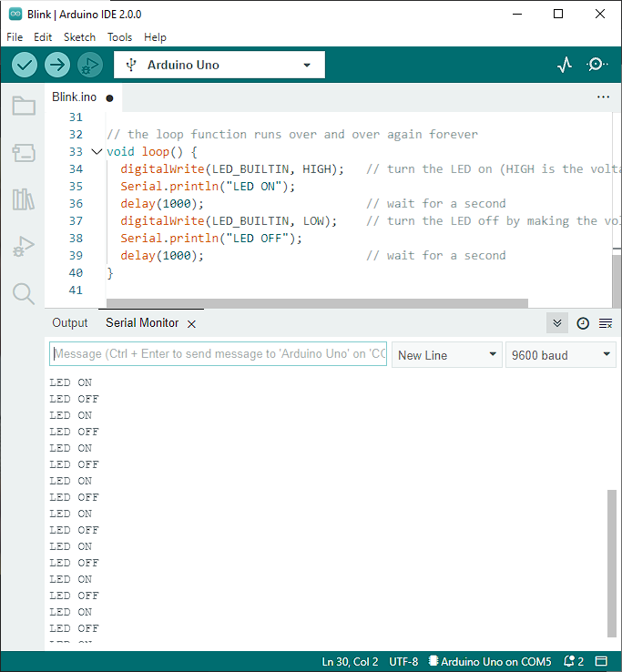Click the serial message input field
Image resolution: width=622 pixels, height=672 pixels.
point(218,353)
